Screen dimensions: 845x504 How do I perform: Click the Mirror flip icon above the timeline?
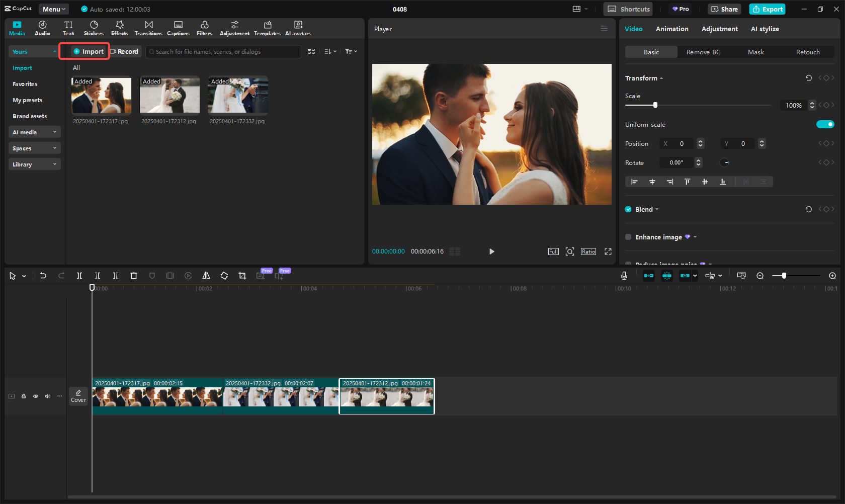[206, 276]
